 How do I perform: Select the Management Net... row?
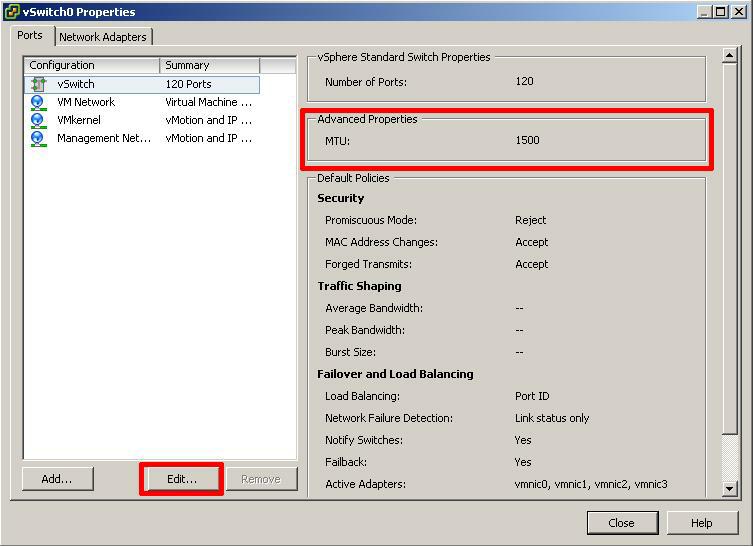click(142, 138)
